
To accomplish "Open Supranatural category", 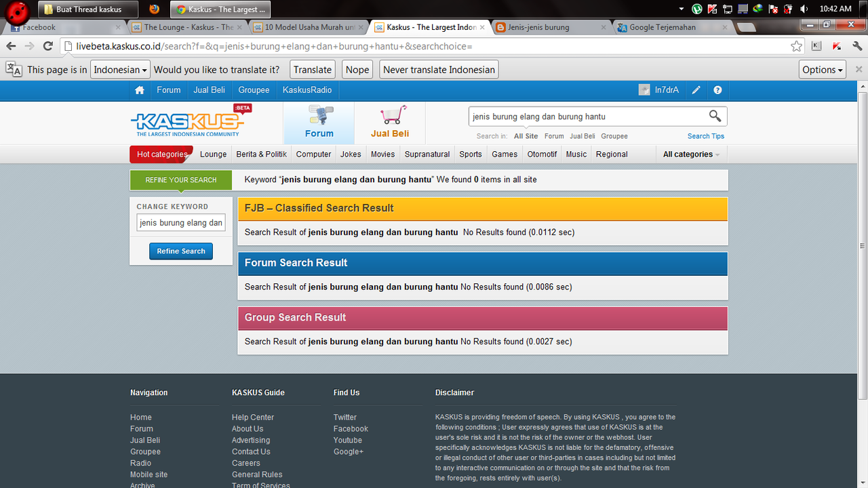I will (x=427, y=155).
